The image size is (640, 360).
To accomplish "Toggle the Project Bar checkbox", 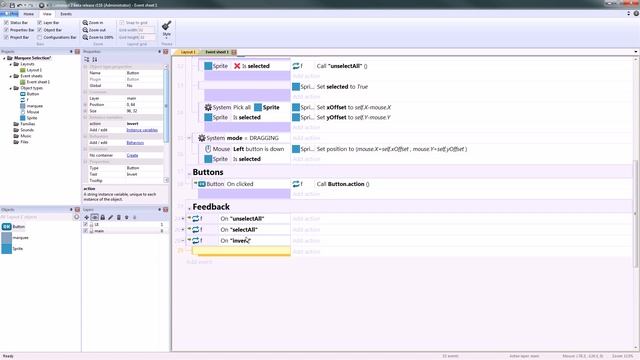I will [6, 37].
